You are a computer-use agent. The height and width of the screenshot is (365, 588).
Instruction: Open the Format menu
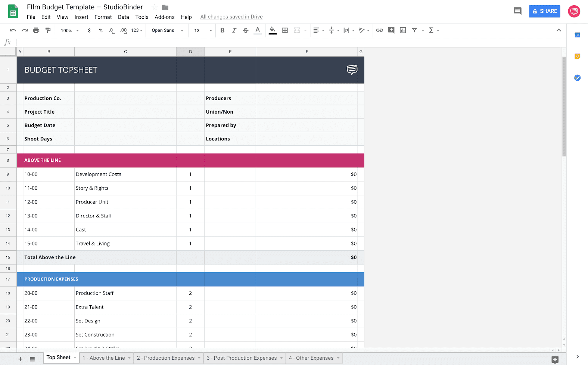tap(103, 17)
